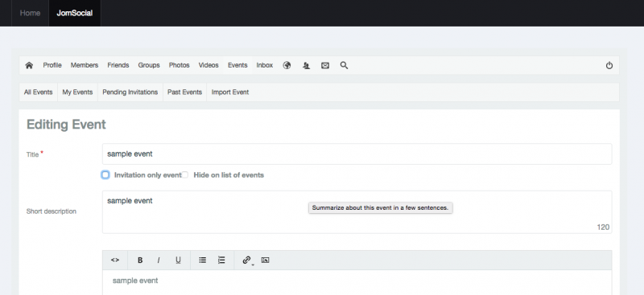The height and width of the screenshot is (295, 644).
Task: Open the Friends menu
Action: pos(118,65)
